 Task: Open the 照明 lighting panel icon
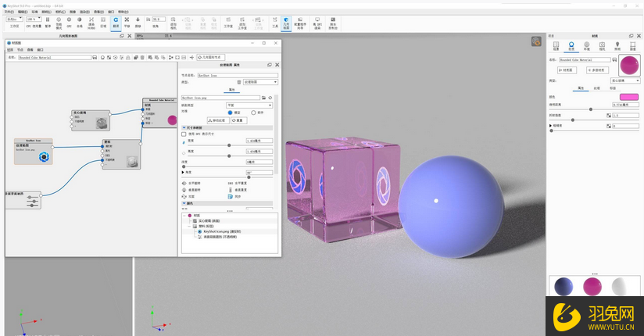click(617, 46)
